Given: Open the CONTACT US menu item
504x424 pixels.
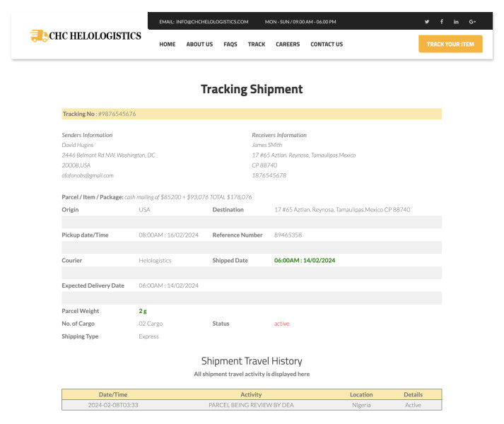Looking at the screenshot, I should [x=327, y=45].
